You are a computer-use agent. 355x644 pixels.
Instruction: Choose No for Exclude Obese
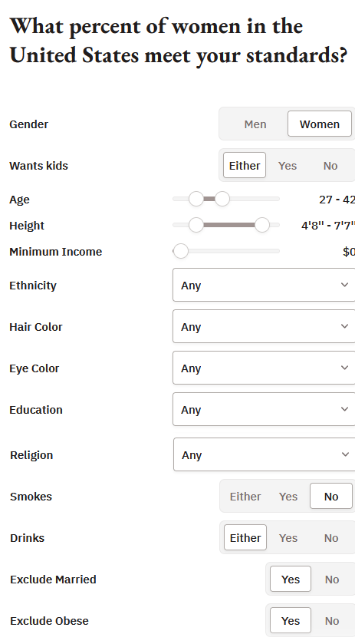click(x=331, y=621)
